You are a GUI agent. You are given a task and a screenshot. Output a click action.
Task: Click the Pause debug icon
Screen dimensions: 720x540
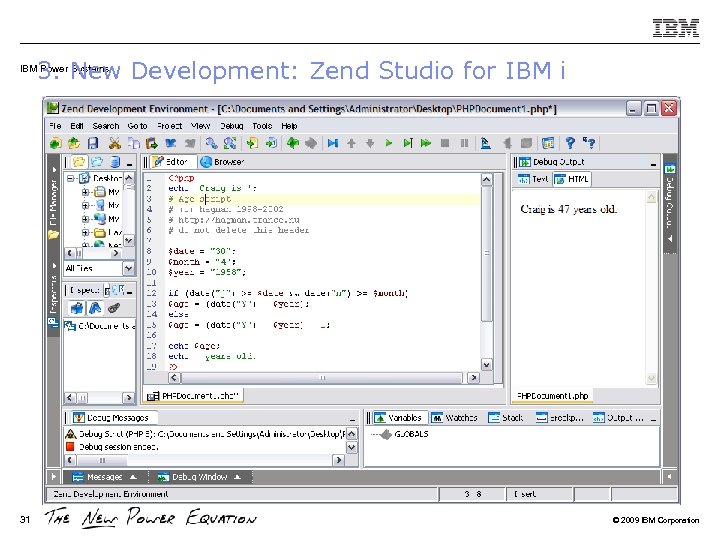(464, 143)
